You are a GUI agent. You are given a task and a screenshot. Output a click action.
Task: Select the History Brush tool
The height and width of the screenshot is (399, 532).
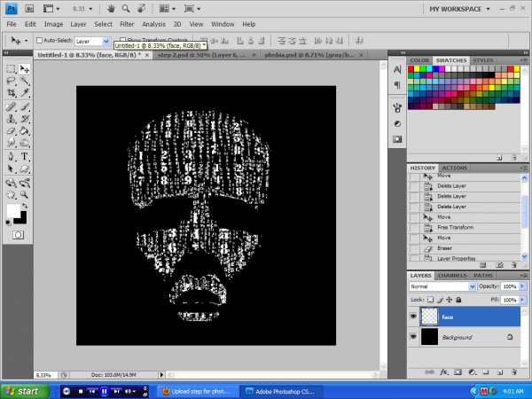[x=25, y=119]
